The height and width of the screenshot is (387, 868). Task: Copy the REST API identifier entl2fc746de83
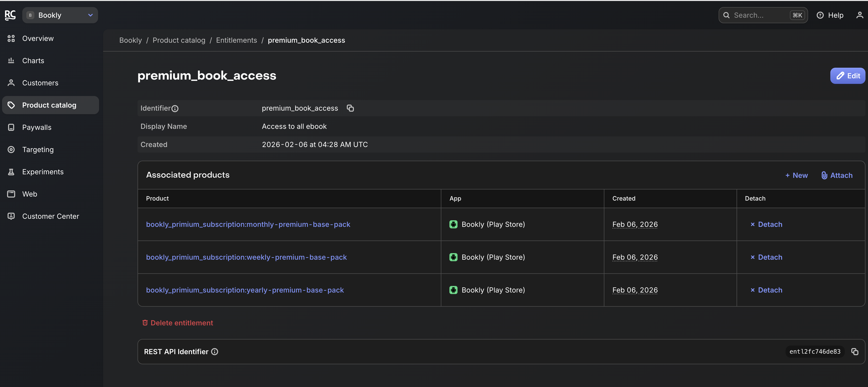[855, 352]
